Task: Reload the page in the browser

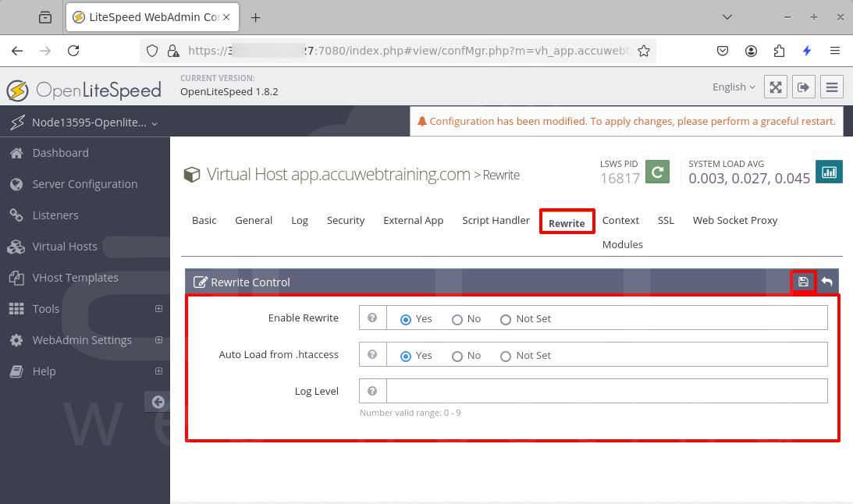Action: coord(73,51)
